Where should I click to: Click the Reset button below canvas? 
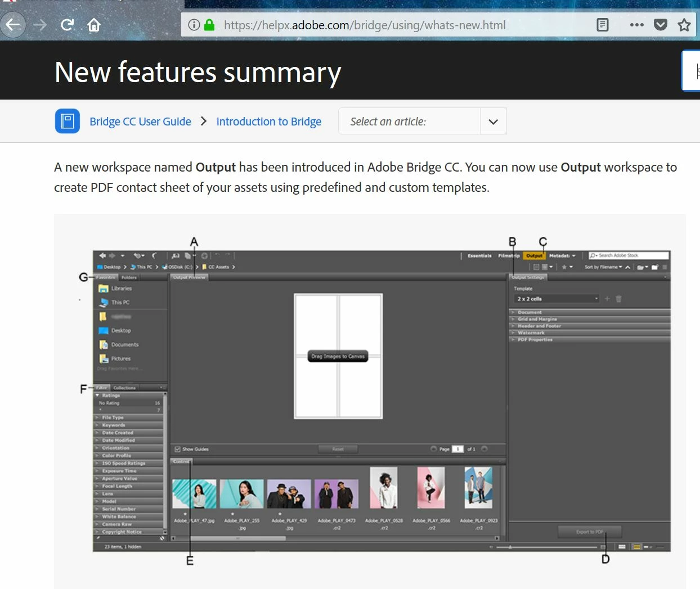[338, 449]
